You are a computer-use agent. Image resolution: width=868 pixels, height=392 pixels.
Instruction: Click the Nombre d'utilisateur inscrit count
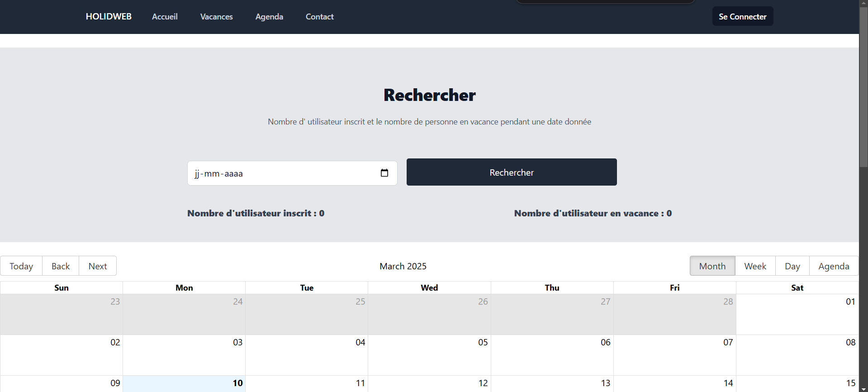coord(256,213)
